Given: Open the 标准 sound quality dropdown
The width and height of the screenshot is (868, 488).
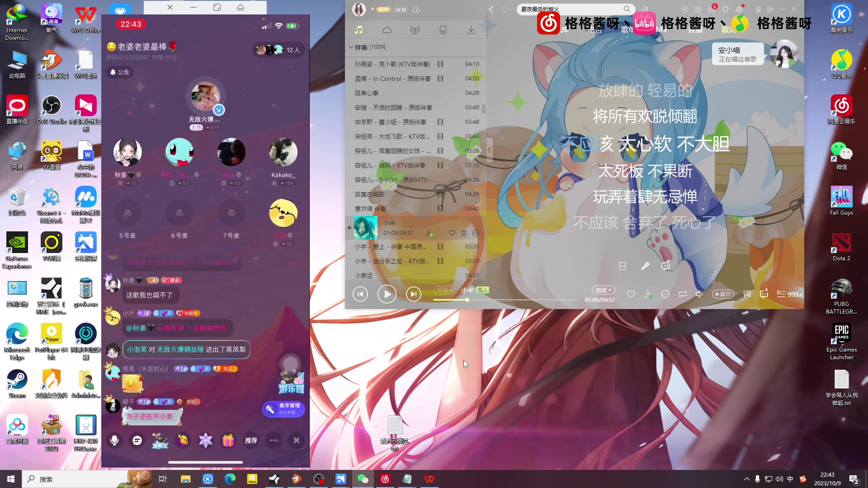Looking at the screenshot, I should [444, 290].
